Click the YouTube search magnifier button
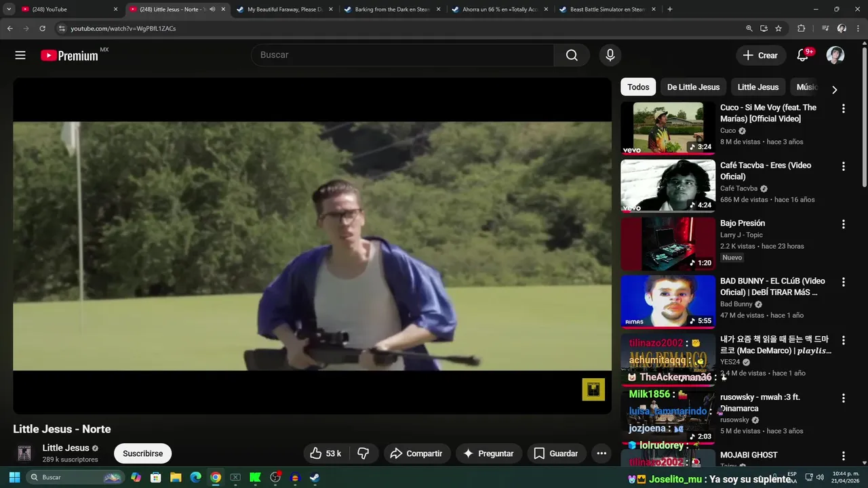 [x=572, y=56]
